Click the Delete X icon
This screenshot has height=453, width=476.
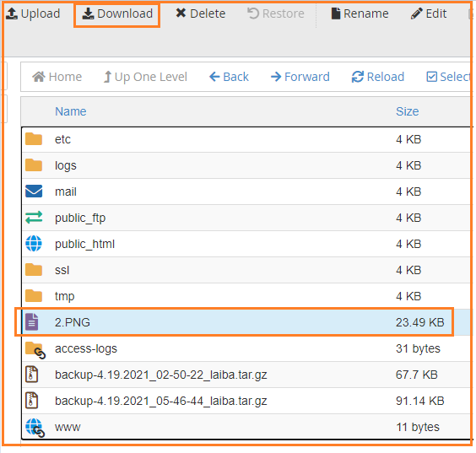(x=181, y=13)
